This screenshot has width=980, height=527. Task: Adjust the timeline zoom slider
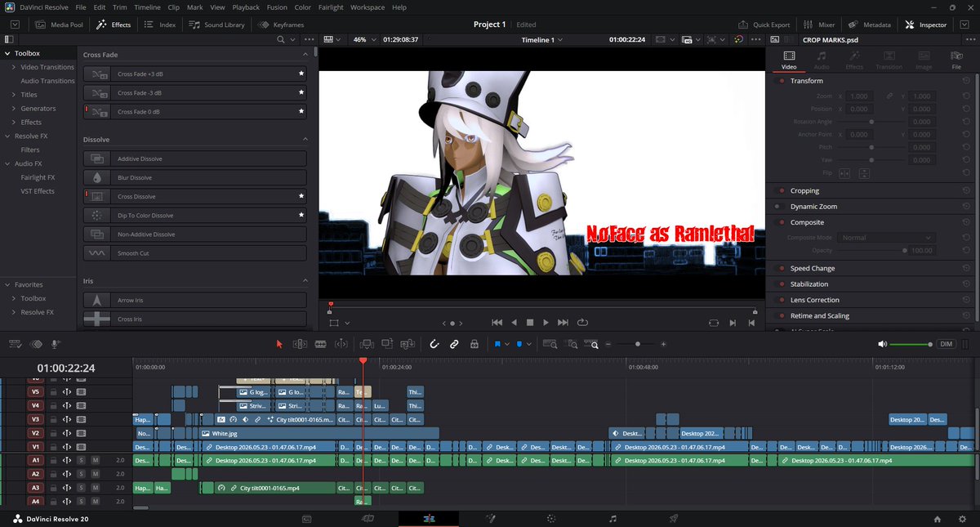(638, 345)
